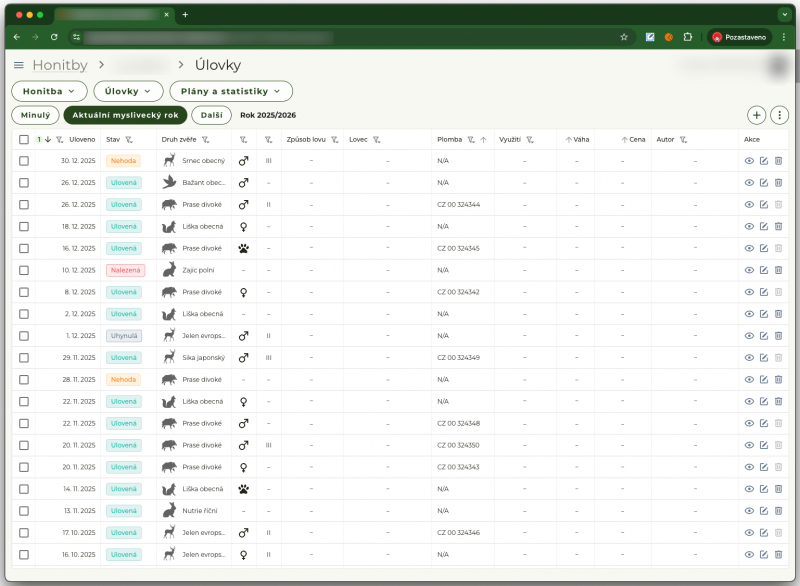Select Aktuální myslivecký rok

126,115
